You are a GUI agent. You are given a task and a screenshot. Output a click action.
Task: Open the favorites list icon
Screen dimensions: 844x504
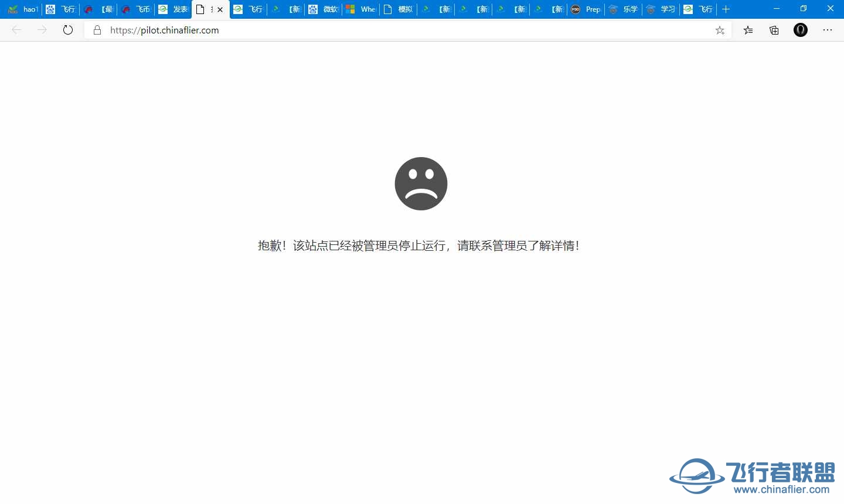pos(748,30)
